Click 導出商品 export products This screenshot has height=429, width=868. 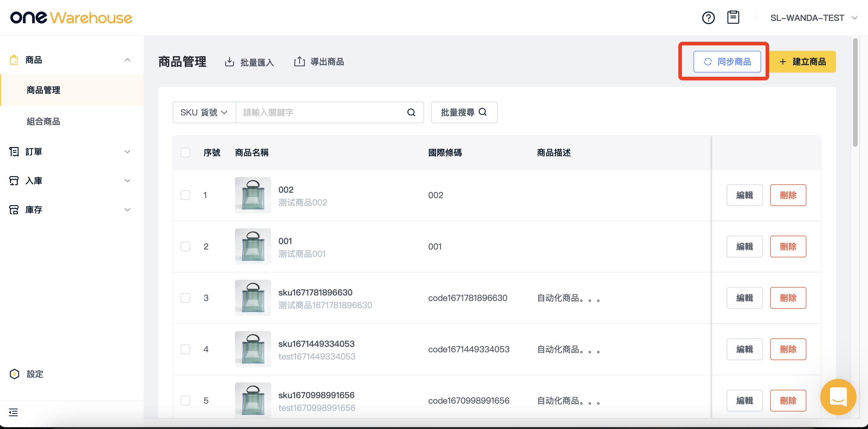coord(319,62)
